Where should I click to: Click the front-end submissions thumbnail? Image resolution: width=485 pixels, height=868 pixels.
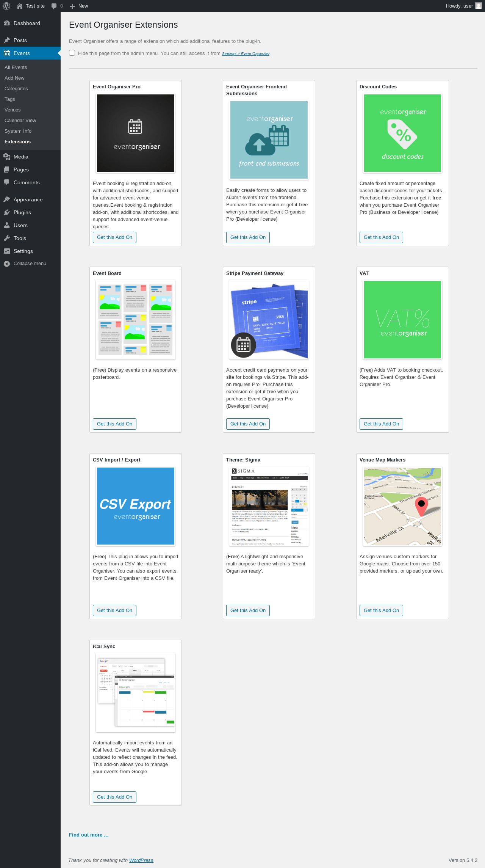click(x=269, y=140)
